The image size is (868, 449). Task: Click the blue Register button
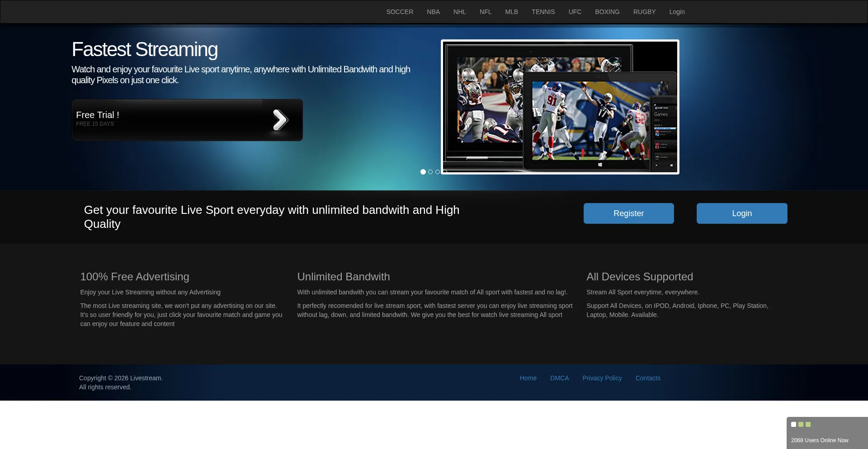pyautogui.click(x=629, y=213)
